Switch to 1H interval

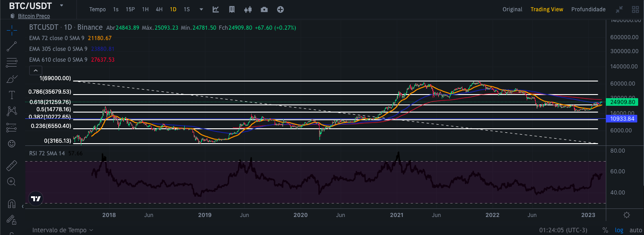[x=145, y=9]
